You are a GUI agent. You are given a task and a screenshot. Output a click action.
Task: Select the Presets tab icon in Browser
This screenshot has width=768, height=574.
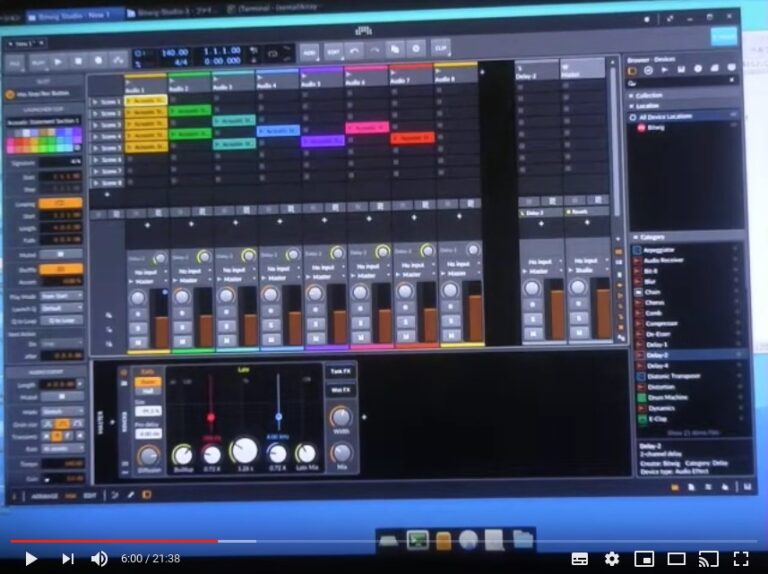point(648,71)
